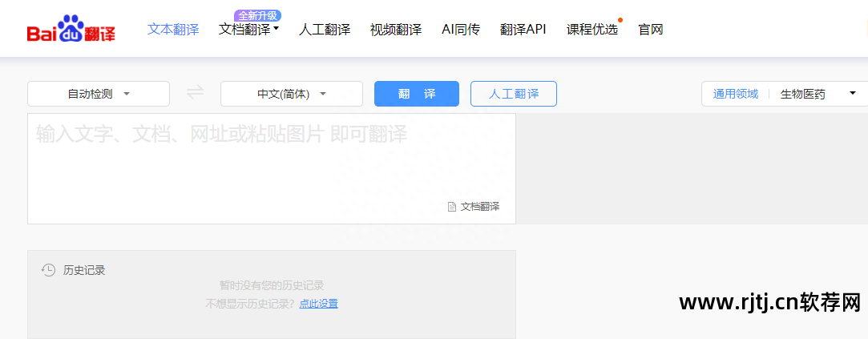Open 课程优选 in the navigation bar
The height and width of the screenshot is (339, 868).
[591, 30]
